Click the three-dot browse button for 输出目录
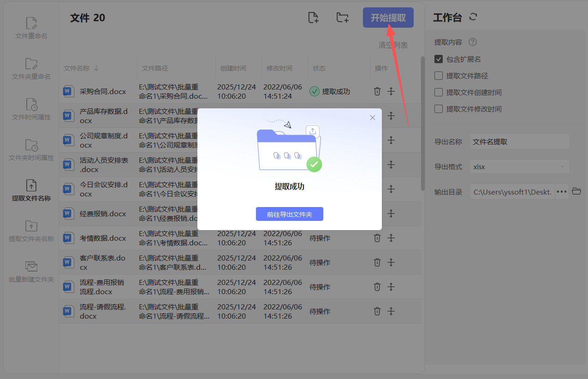Image resolution: width=588 pixels, height=379 pixels. point(562,192)
